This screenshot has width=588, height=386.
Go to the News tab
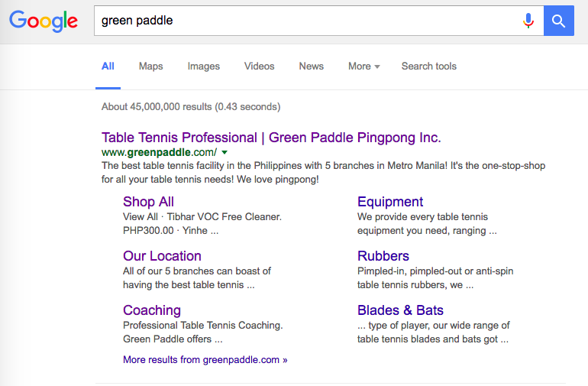[x=312, y=66]
